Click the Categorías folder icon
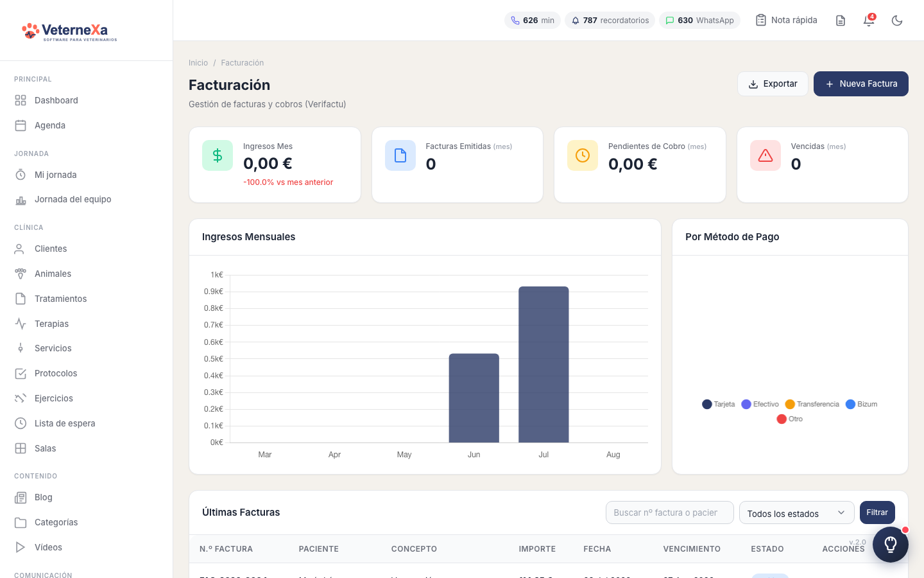 point(21,523)
